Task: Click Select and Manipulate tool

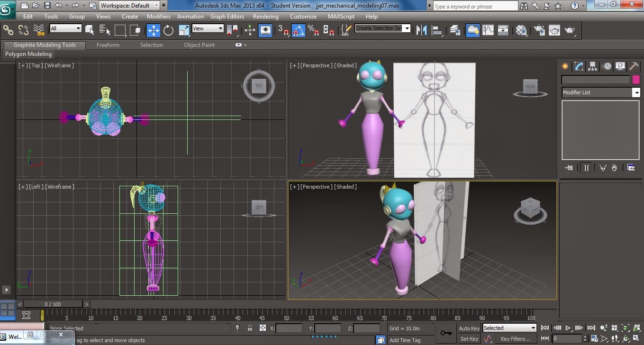Action: (250, 30)
